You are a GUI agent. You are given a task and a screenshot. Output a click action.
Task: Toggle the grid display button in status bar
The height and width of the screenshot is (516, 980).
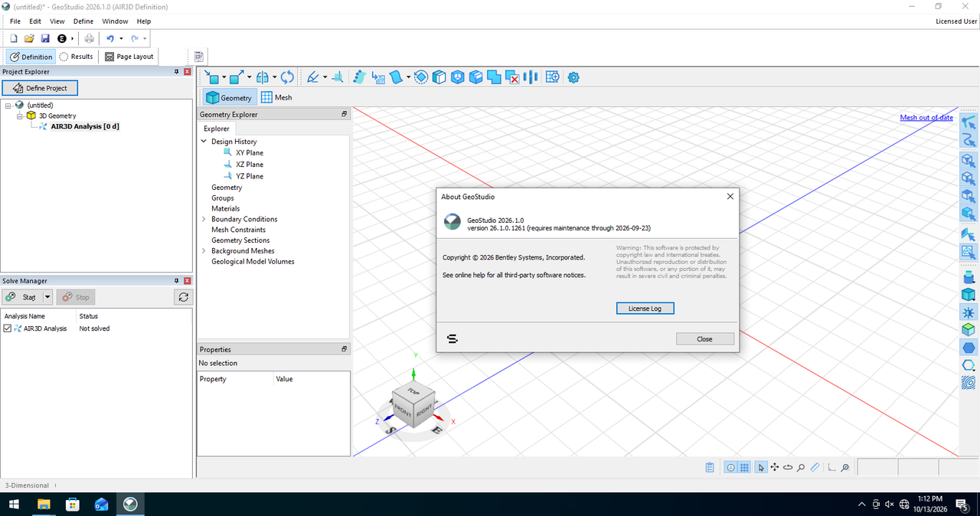[x=744, y=467]
